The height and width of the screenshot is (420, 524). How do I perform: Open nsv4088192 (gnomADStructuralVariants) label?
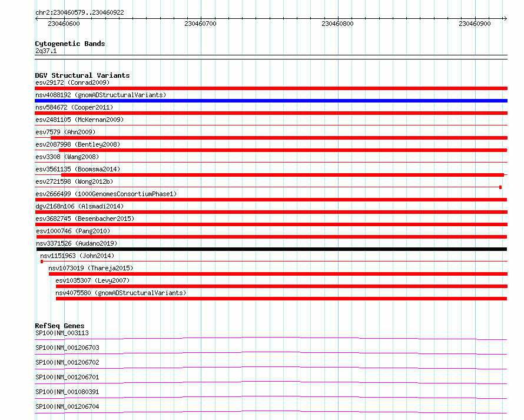[x=101, y=95]
